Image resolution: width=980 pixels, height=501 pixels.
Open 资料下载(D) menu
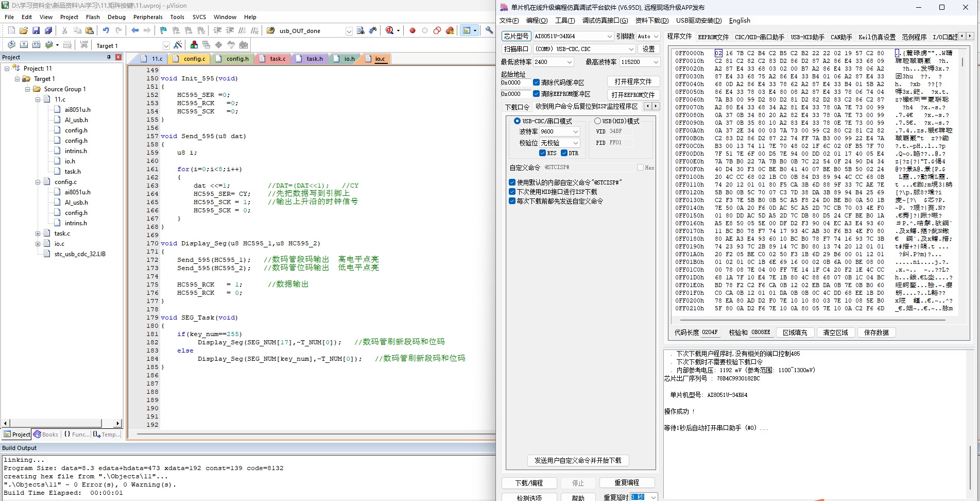(x=651, y=21)
